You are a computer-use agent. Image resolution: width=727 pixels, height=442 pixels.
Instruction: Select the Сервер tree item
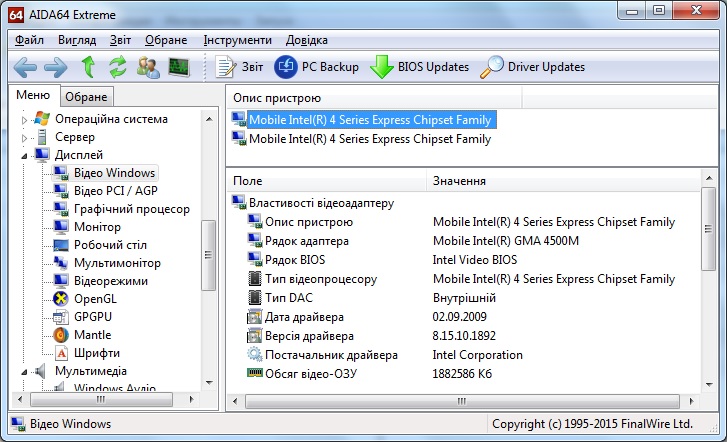[x=75, y=137]
